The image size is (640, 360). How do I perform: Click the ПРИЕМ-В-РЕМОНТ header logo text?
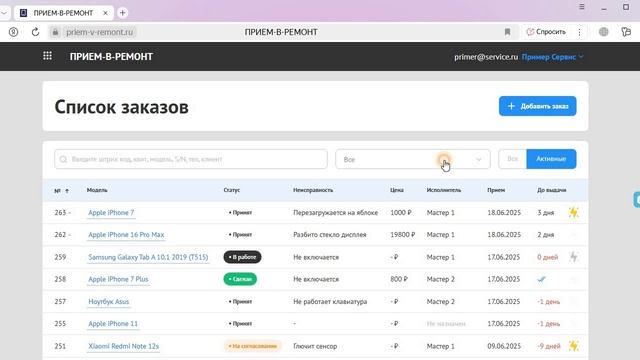tap(111, 56)
